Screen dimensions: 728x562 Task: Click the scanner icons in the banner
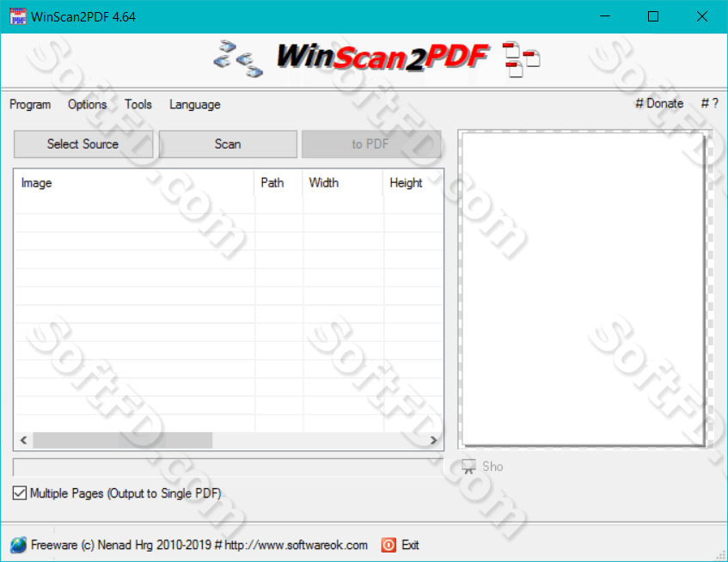click(x=238, y=59)
